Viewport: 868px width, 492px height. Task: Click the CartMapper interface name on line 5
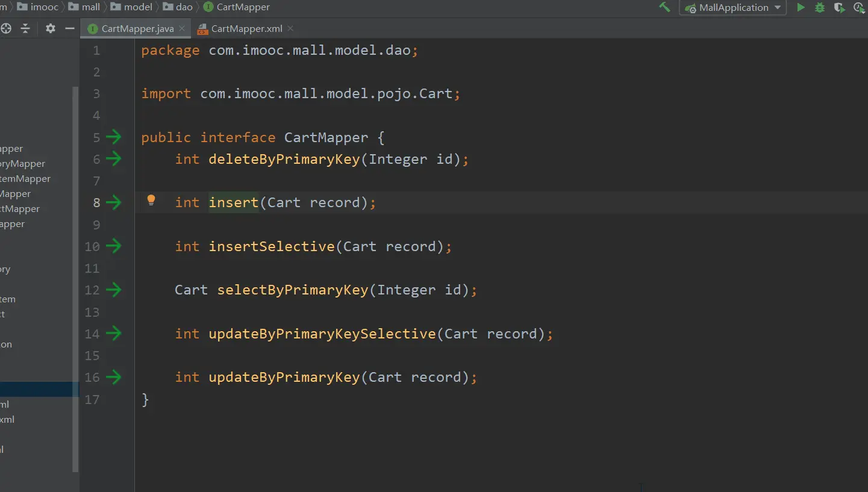point(326,137)
